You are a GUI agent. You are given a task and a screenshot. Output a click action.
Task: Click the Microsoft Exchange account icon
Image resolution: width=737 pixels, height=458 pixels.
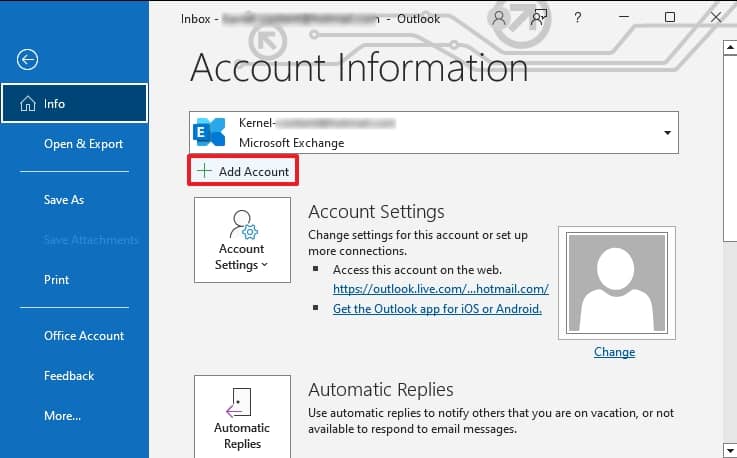(x=209, y=133)
